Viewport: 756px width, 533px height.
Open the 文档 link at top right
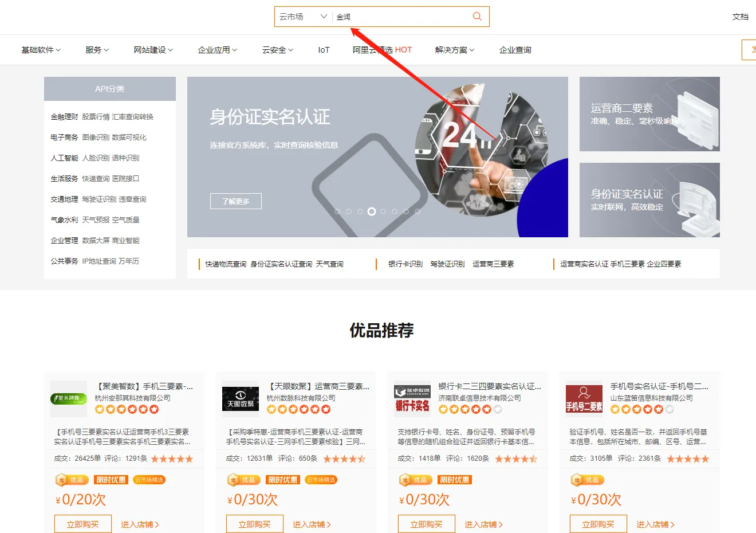tap(741, 17)
